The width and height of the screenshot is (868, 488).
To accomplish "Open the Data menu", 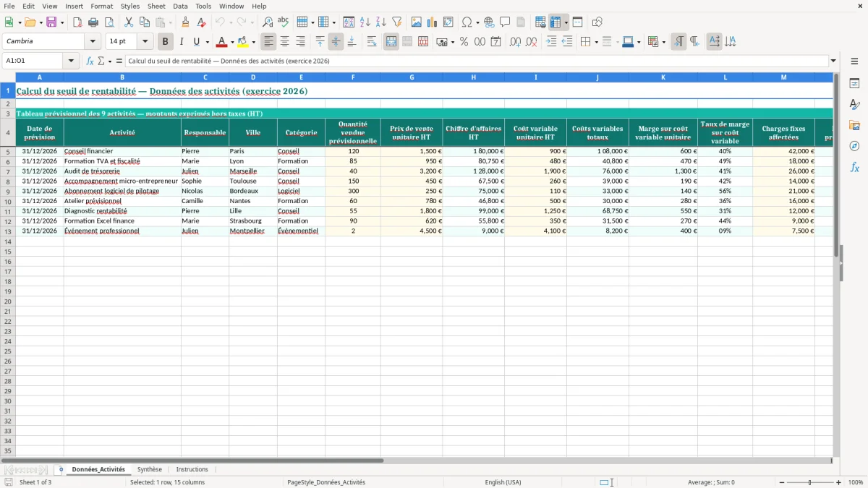I will click(x=180, y=6).
